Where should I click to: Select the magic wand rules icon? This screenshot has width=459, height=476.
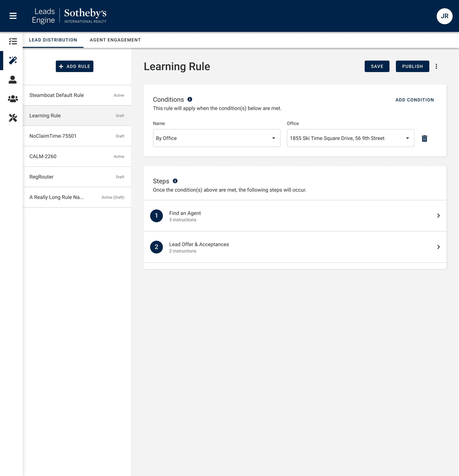(x=13, y=60)
